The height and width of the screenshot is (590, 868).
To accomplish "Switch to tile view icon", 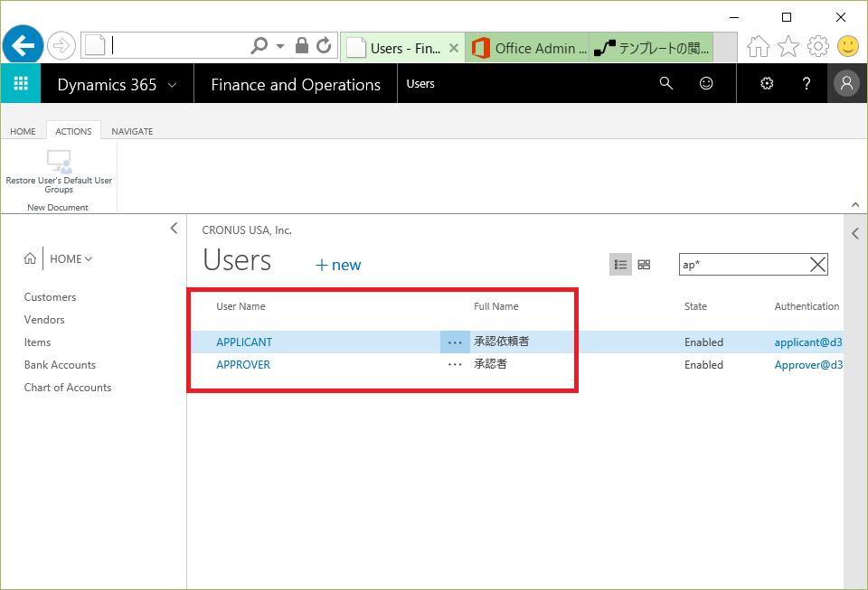I will [644, 265].
